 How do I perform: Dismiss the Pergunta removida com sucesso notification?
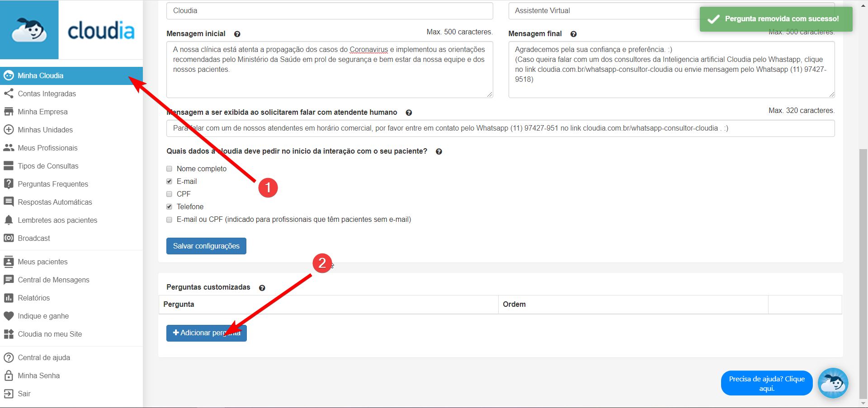coord(776,19)
